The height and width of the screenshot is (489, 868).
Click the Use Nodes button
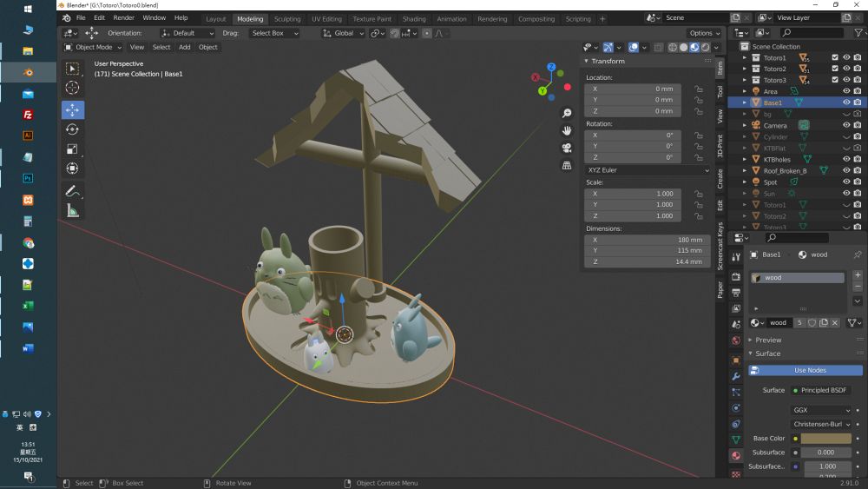tap(809, 370)
